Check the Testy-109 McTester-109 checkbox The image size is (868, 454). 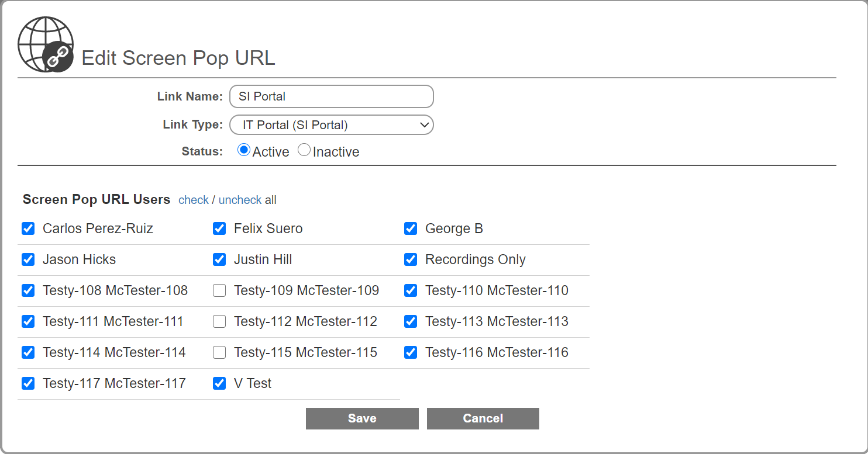pyautogui.click(x=219, y=290)
